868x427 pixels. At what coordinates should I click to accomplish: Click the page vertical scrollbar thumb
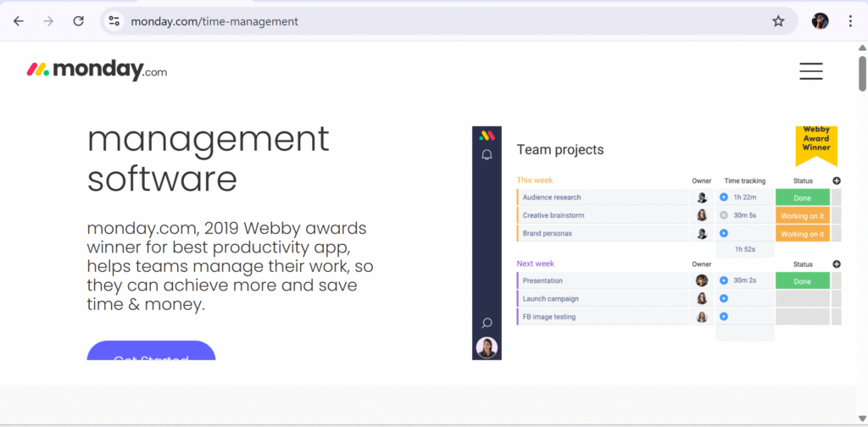(862, 73)
